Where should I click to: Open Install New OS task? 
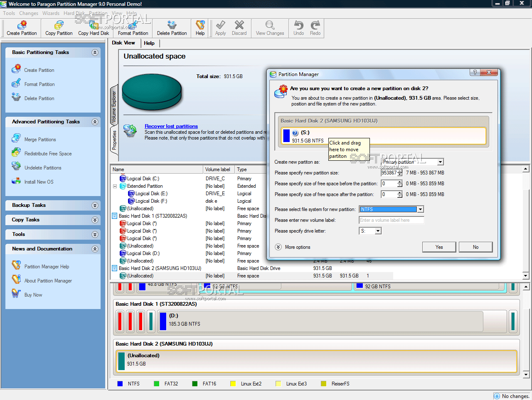point(39,182)
